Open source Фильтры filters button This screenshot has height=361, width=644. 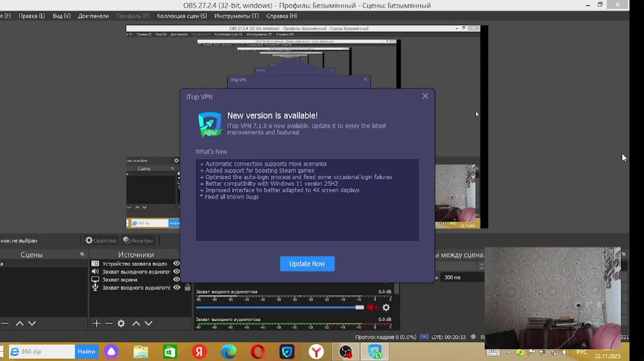(138, 241)
